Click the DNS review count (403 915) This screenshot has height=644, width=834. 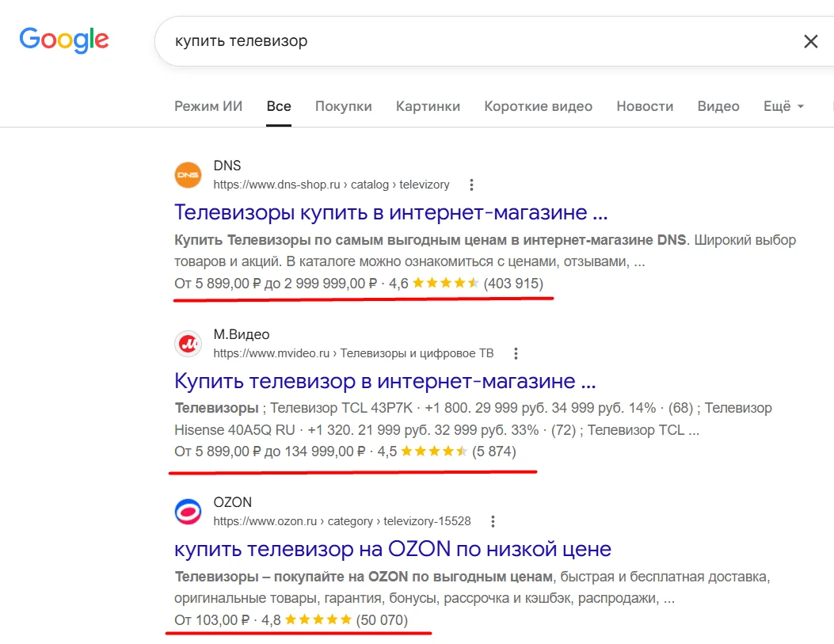[513, 284]
